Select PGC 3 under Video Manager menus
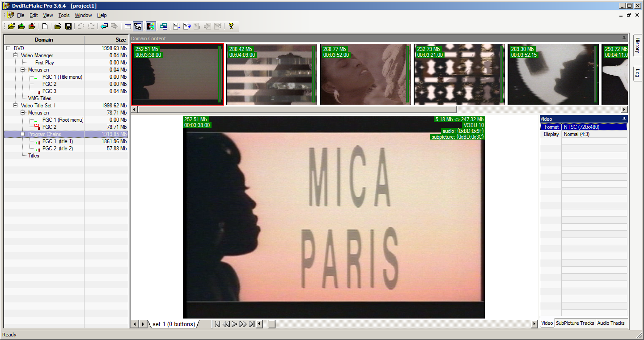This screenshot has height=340, width=644. point(49,91)
